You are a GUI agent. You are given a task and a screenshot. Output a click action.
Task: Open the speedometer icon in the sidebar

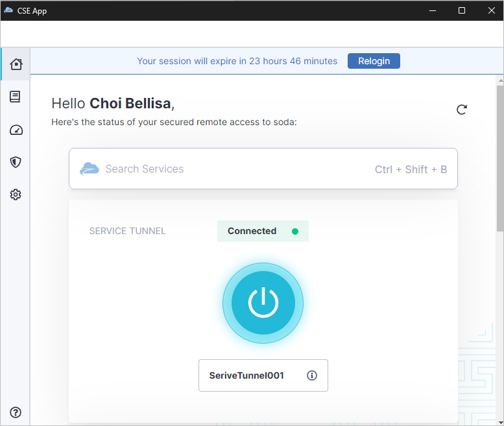pyautogui.click(x=16, y=130)
